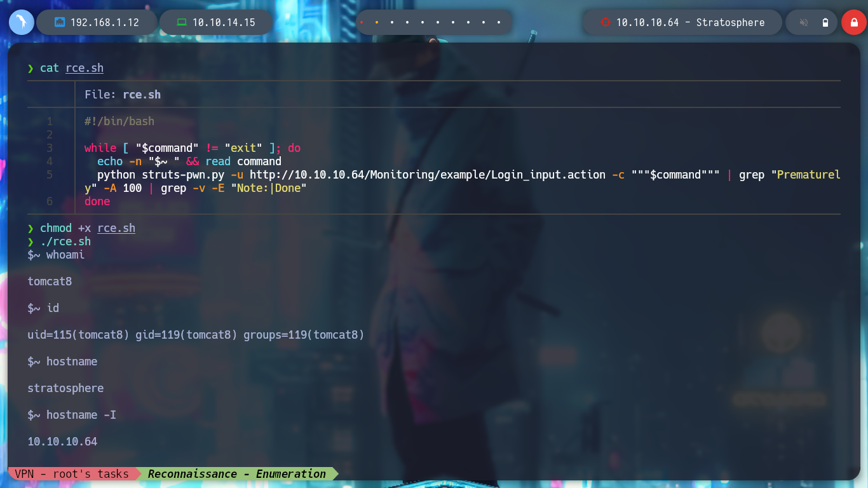Click the '$~ whoami' prompt line

[x=56, y=255]
